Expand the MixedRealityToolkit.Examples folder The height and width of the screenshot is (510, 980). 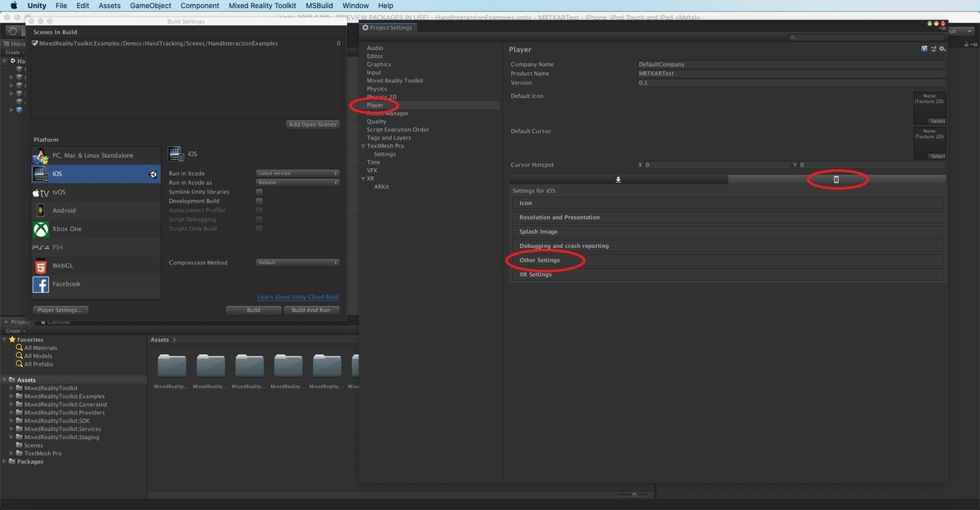click(x=11, y=397)
